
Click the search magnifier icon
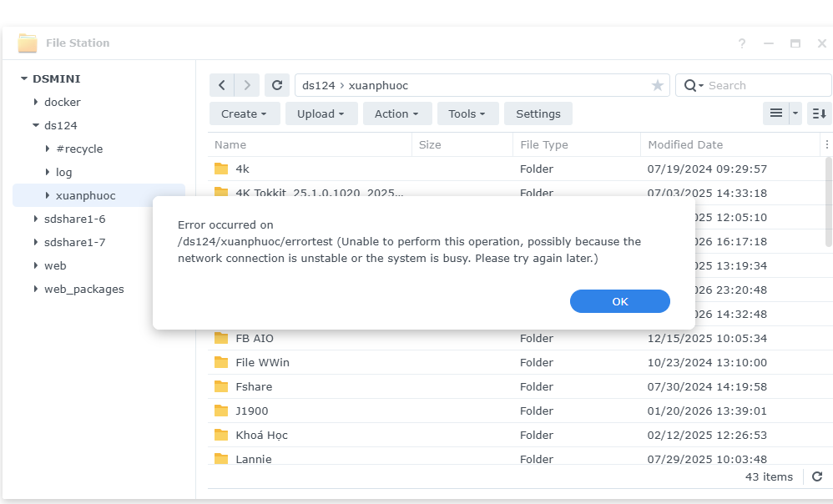pos(690,85)
